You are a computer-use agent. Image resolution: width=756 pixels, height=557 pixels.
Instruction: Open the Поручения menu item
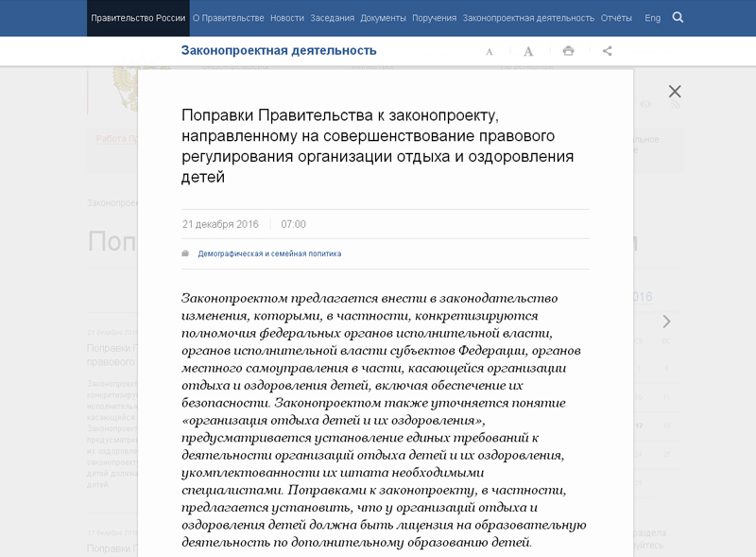click(434, 18)
